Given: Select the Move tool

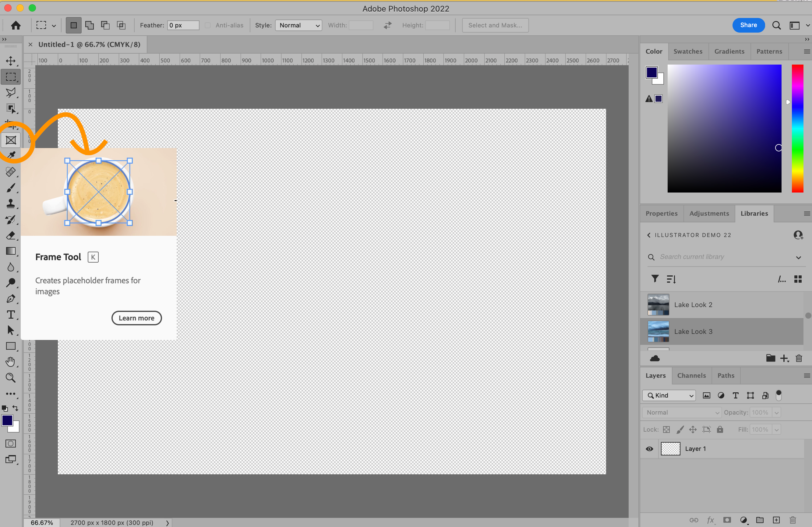Looking at the screenshot, I should [11, 61].
